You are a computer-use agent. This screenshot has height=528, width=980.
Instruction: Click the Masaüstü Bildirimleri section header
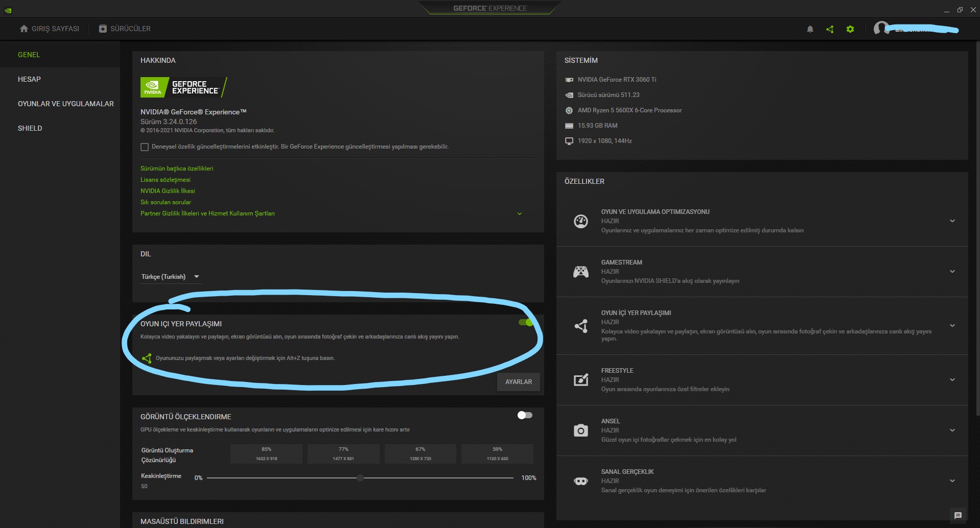182,521
